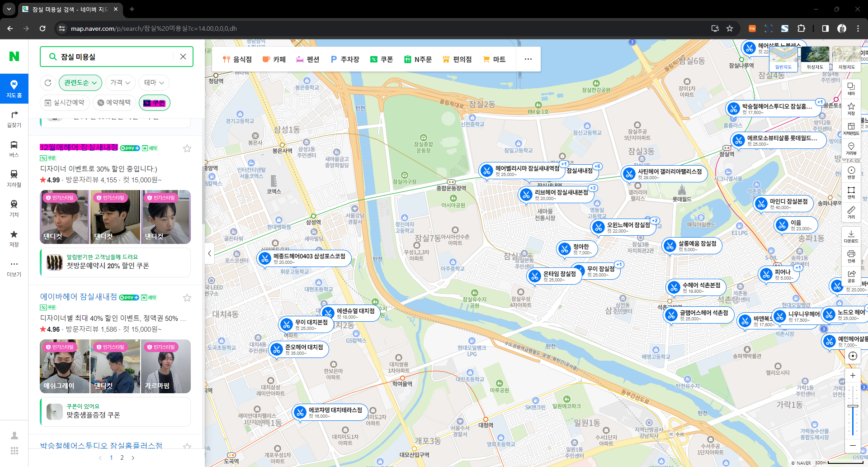Open the 애쉬그레이 style photo thumbnail

tap(65, 367)
